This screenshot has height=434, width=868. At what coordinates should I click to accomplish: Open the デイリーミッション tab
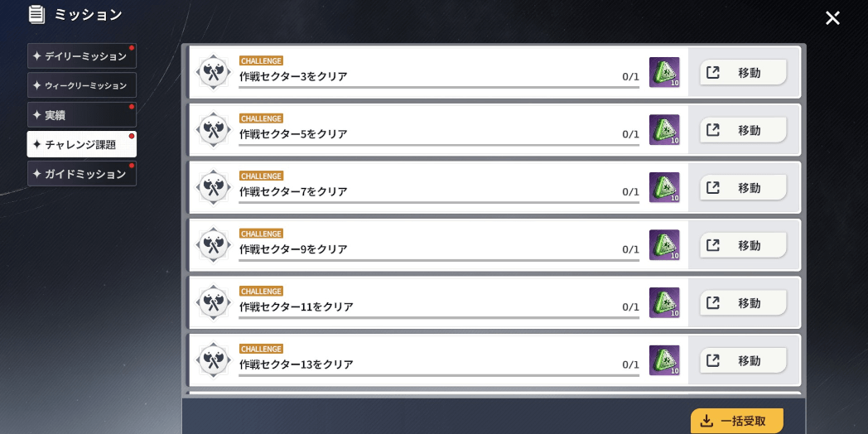point(82,56)
